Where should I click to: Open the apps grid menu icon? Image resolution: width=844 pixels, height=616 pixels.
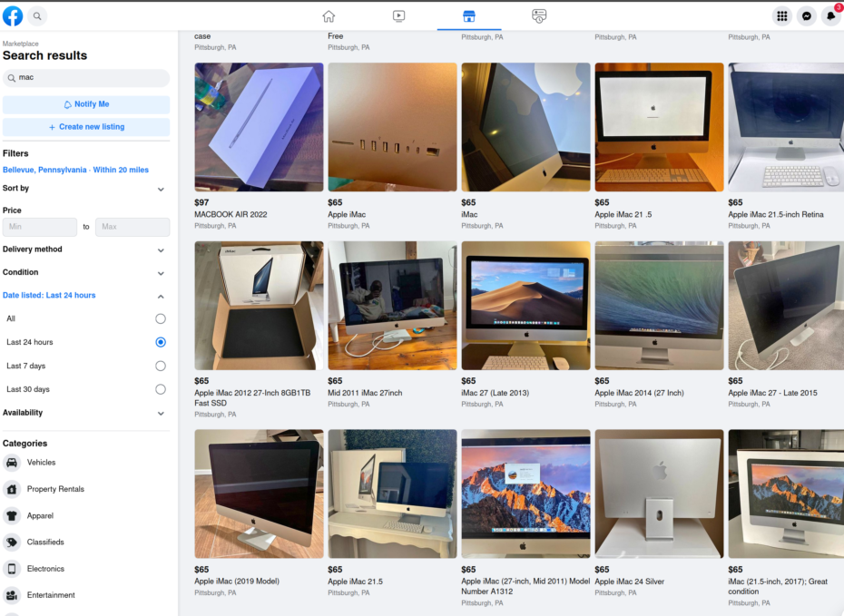coord(781,16)
